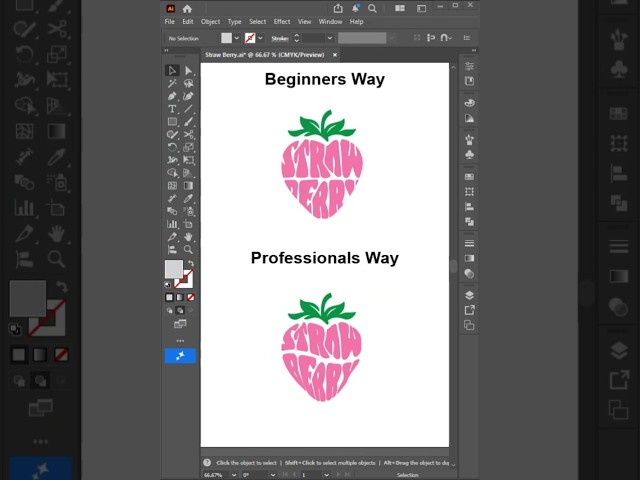Switch to Draw Normal mode
This screenshot has width=640, height=480.
(x=169, y=311)
